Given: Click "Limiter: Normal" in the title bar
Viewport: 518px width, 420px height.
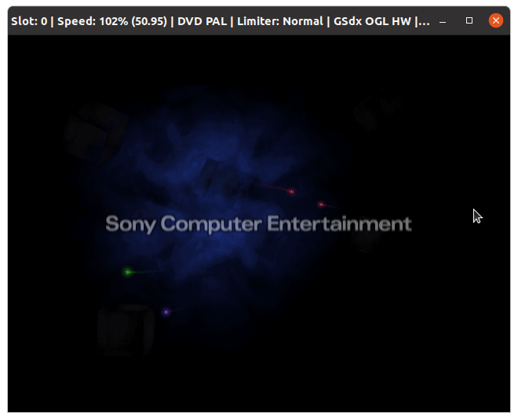Looking at the screenshot, I should point(280,21).
